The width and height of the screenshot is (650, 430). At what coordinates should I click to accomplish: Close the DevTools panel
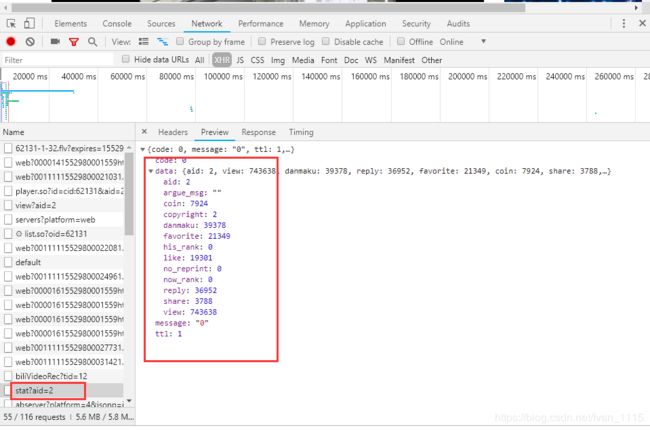click(642, 24)
